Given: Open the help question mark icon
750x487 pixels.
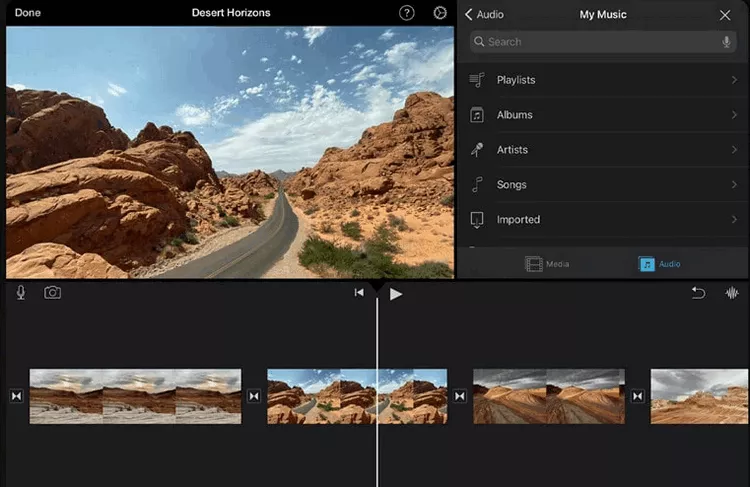Looking at the screenshot, I should point(407,13).
